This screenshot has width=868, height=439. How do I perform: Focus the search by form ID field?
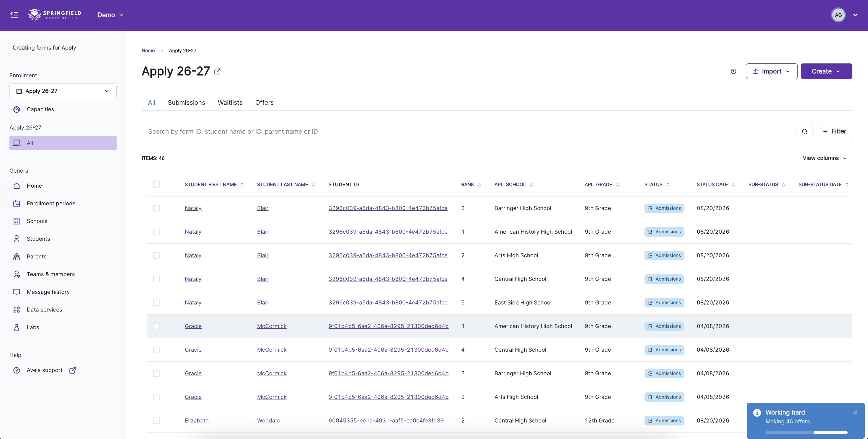click(x=469, y=132)
